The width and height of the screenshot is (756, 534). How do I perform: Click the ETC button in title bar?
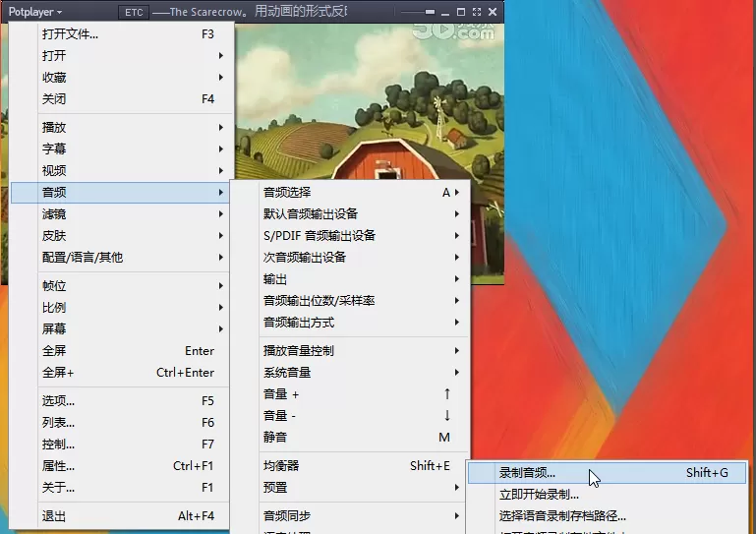click(134, 12)
